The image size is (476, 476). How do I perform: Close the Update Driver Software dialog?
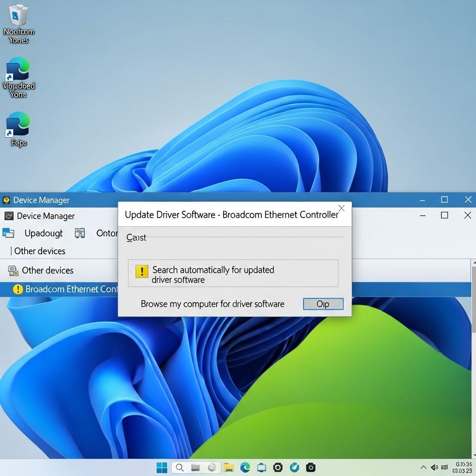pyautogui.click(x=342, y=208)
